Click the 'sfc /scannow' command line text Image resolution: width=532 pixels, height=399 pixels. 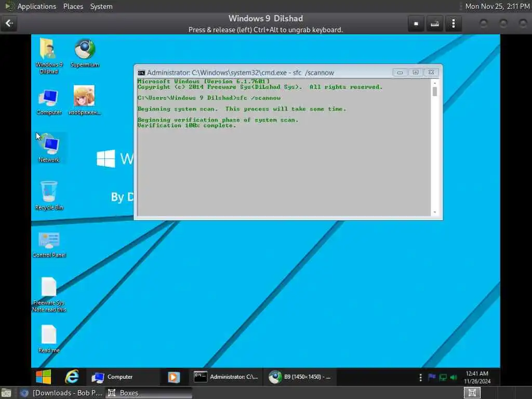pos(259,98)
